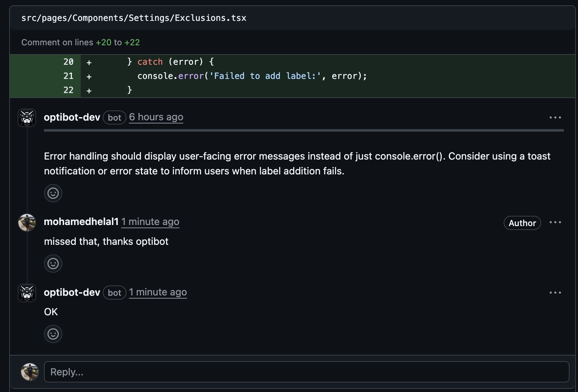Visit optibot-dev profile from first comment
This screenshot has width=578, height=392.
click(72, 117)
